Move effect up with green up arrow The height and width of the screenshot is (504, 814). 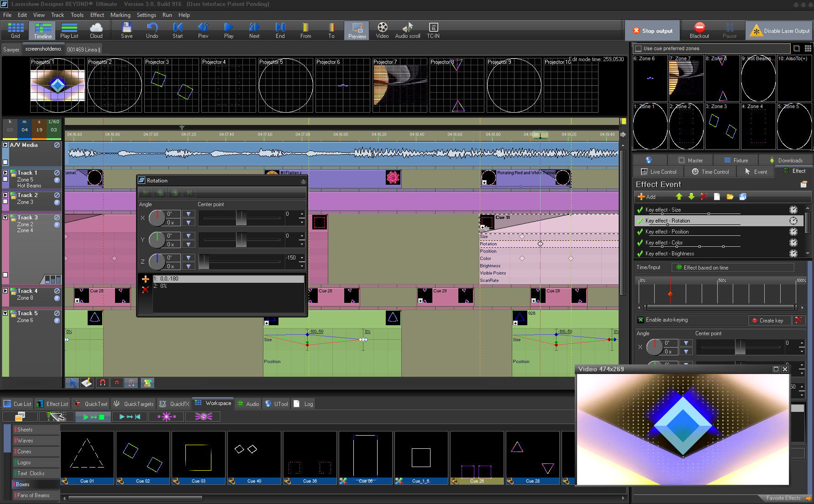click(679, 197)
